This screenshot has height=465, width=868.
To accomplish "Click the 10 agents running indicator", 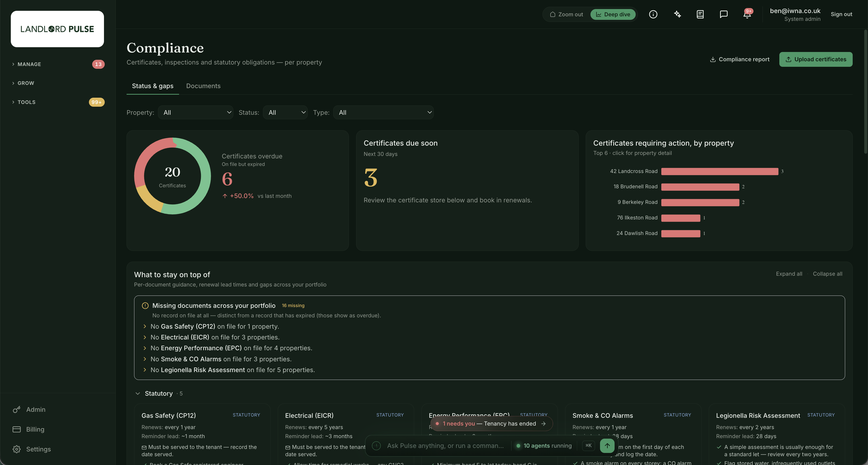I will (544, 445).
